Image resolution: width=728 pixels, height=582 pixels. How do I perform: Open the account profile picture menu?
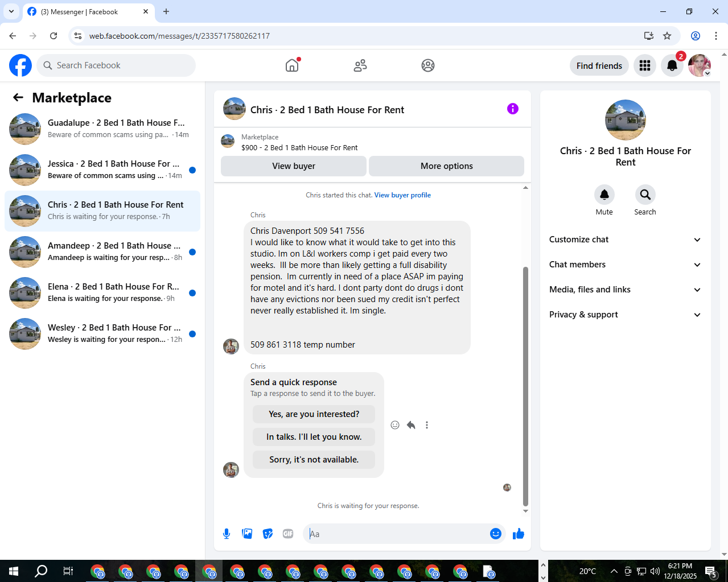[x=700, y=65]
